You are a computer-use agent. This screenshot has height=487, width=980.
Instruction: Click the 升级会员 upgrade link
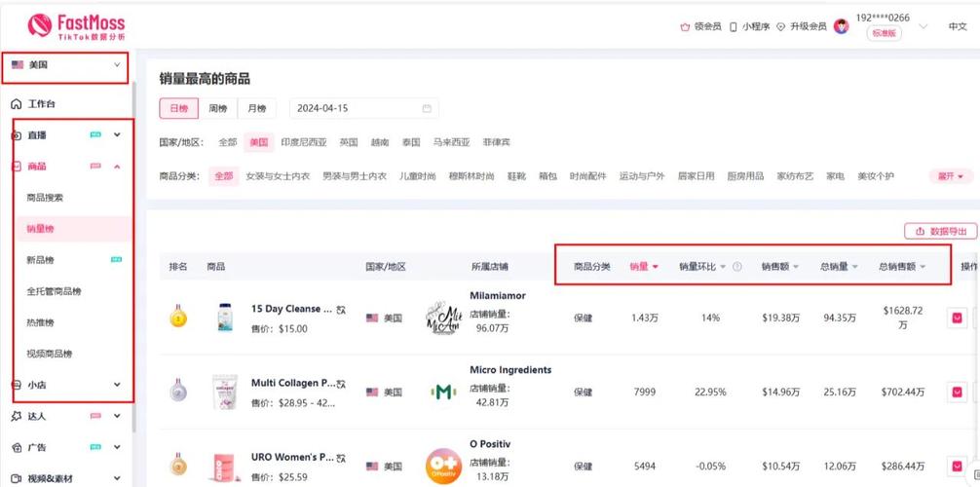pyautogui.click(x=802, y=27)
